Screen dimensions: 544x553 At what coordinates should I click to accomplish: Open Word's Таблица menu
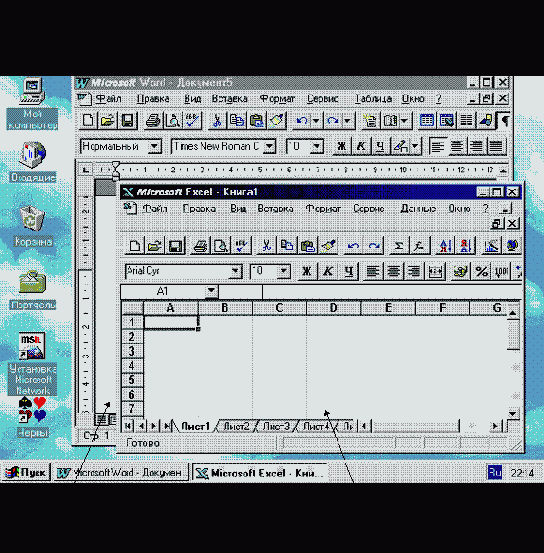[x=373, y=99]
